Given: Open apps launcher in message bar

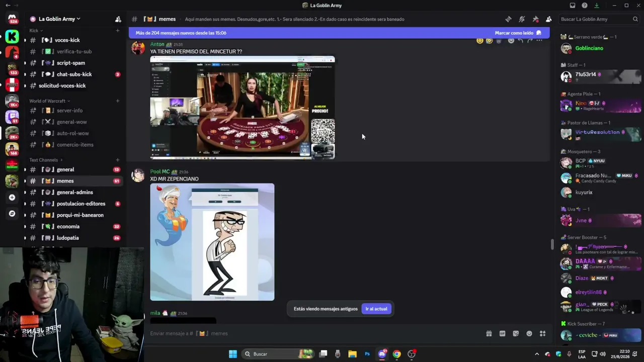Looking at the screenshot, I should (x=542, y=333).
